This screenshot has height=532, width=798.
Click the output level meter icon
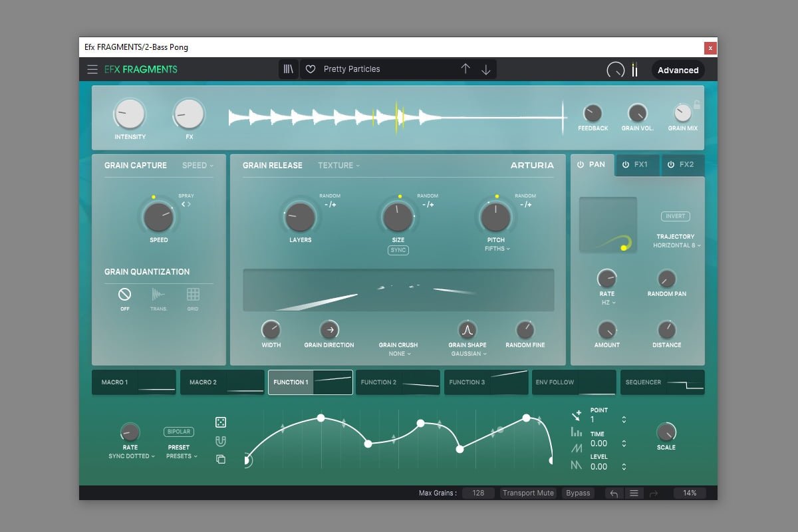pos(634,70)
